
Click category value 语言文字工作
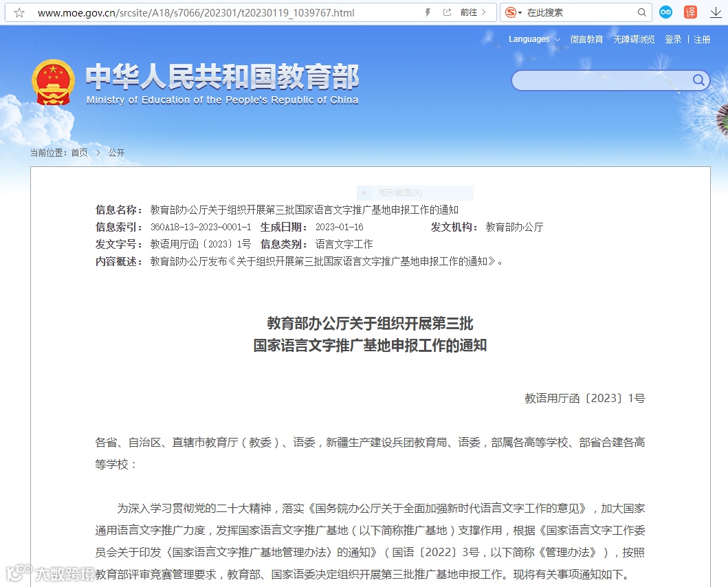(344, 244)
